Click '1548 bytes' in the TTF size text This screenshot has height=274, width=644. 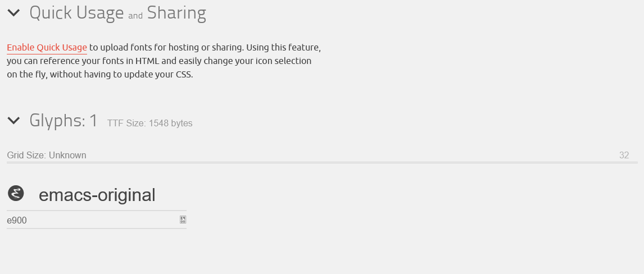point(170,123)
